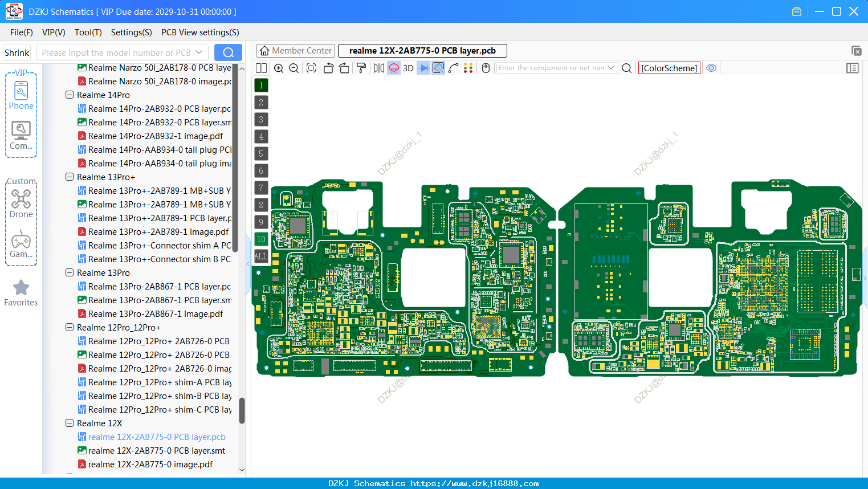
Task: Collapse the Realme 14Pro tree node
Action: (70, 95)
